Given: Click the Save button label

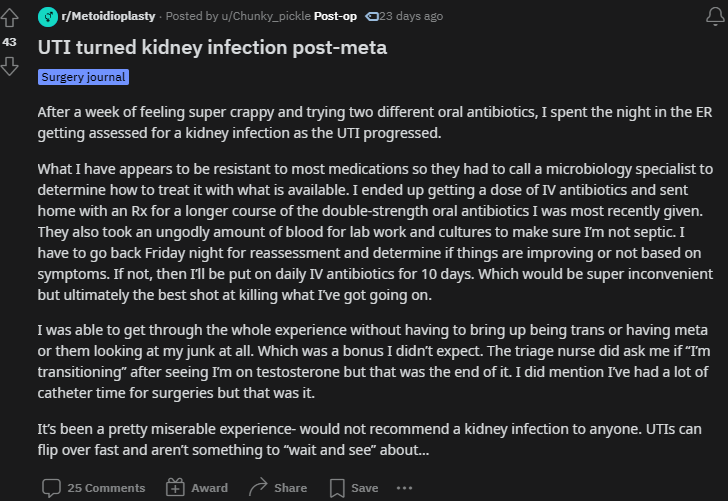Looking at the screenshot, I should (364, 488).
